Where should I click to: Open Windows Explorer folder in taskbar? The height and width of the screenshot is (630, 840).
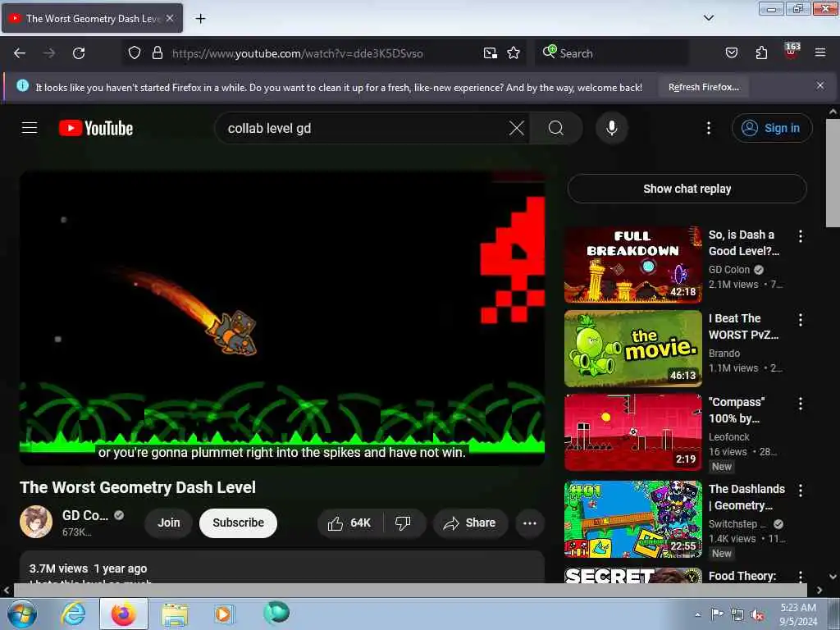click(x=175, y=614)
